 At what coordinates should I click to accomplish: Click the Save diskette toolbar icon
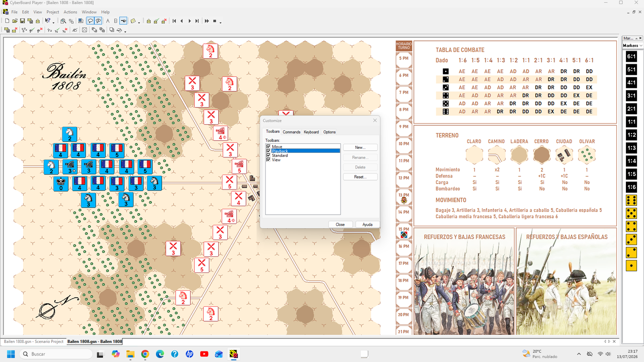(x=23, y=21)
